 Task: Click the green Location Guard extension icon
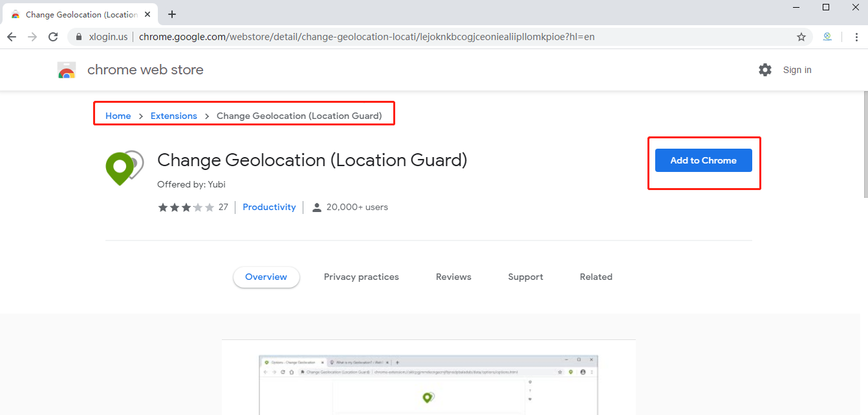(124, 167)
